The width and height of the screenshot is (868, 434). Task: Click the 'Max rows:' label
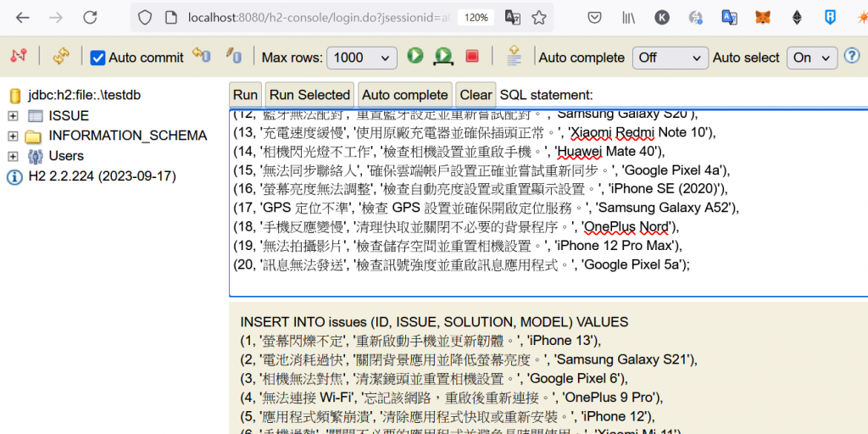pos(292,58)
